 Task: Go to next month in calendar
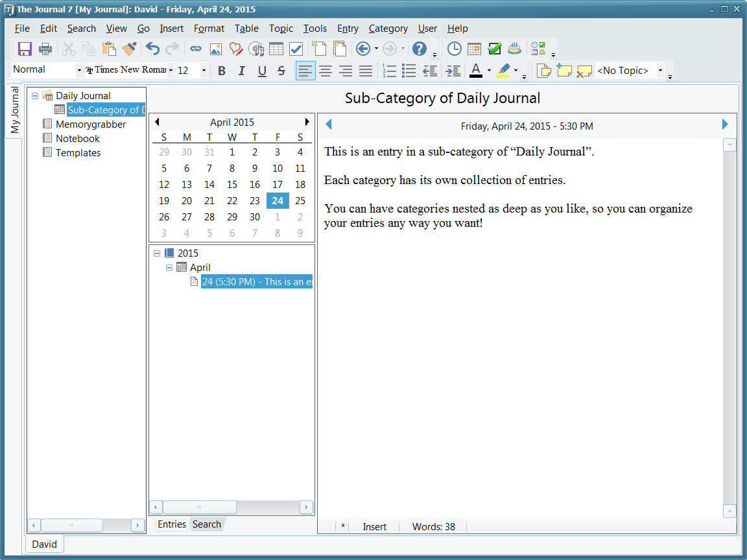click(307, 122)
